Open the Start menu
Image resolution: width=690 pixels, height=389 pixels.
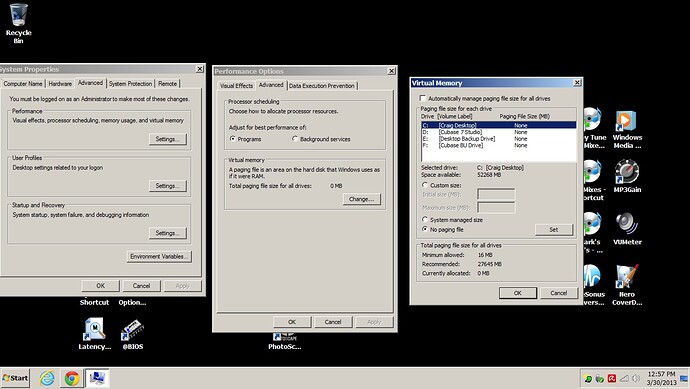(15, 378)
